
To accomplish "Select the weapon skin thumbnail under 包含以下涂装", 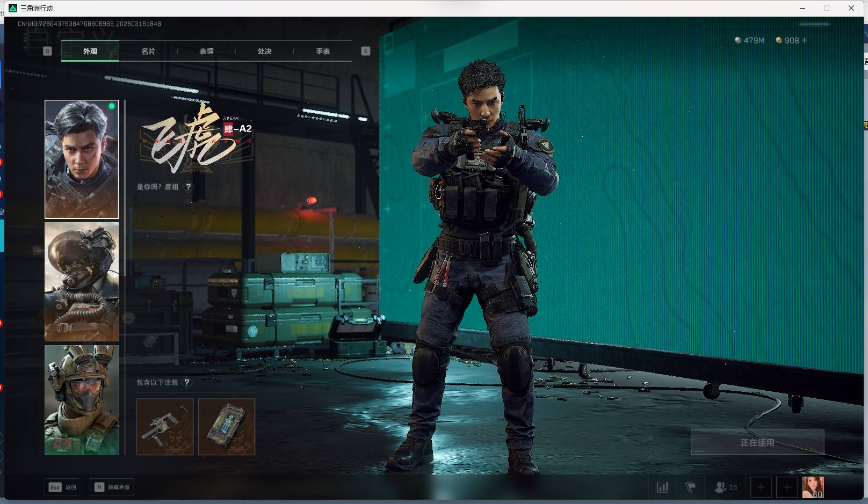I will (165, 427).
